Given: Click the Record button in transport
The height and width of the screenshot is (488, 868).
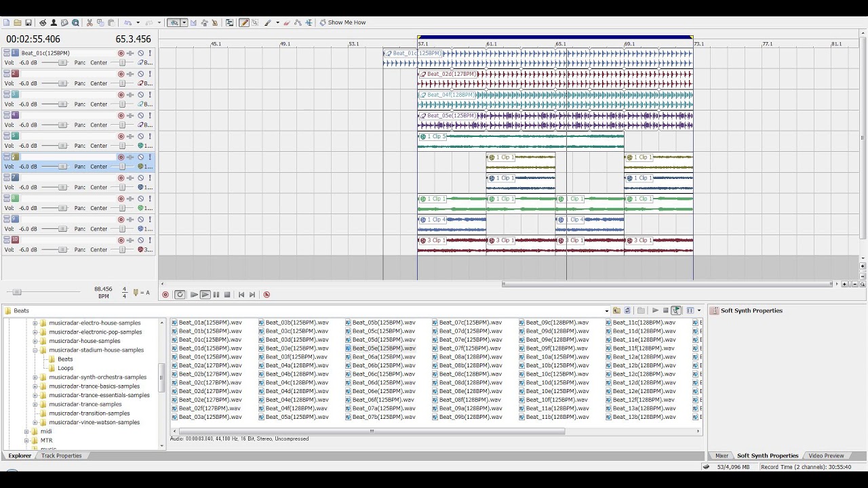Looking at the screenshot, I should pos(165,295).
